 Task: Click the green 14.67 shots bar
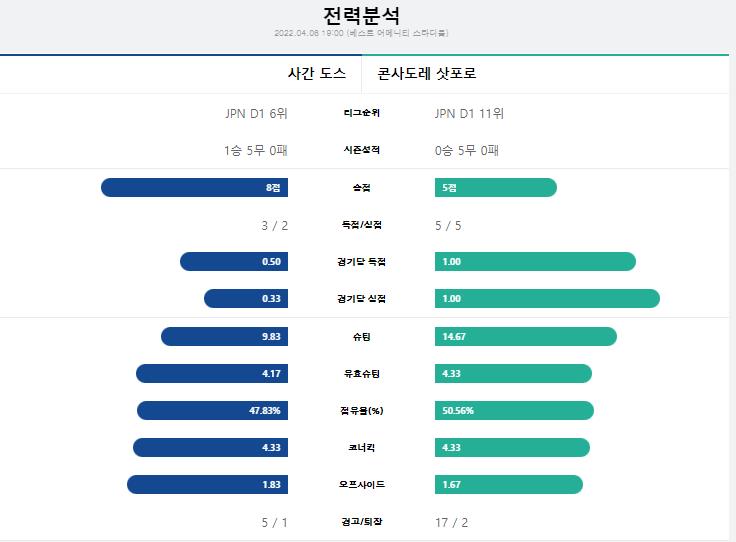coord(526,336)
